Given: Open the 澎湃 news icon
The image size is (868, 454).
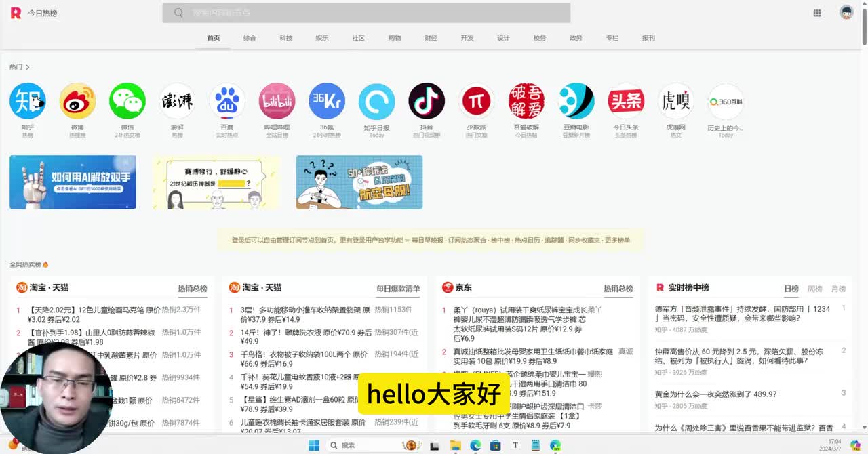Looking at the screenshot, I should [177, 101].
